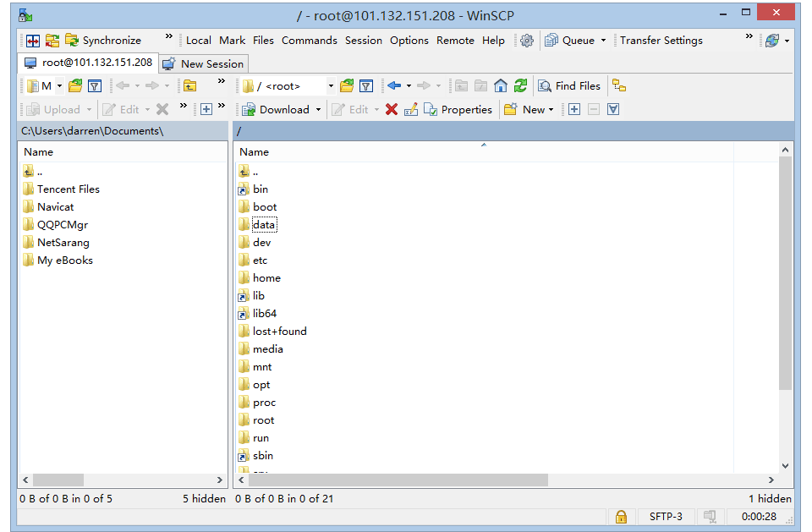Click local panel parent directory icon

(x=190, y=86)
